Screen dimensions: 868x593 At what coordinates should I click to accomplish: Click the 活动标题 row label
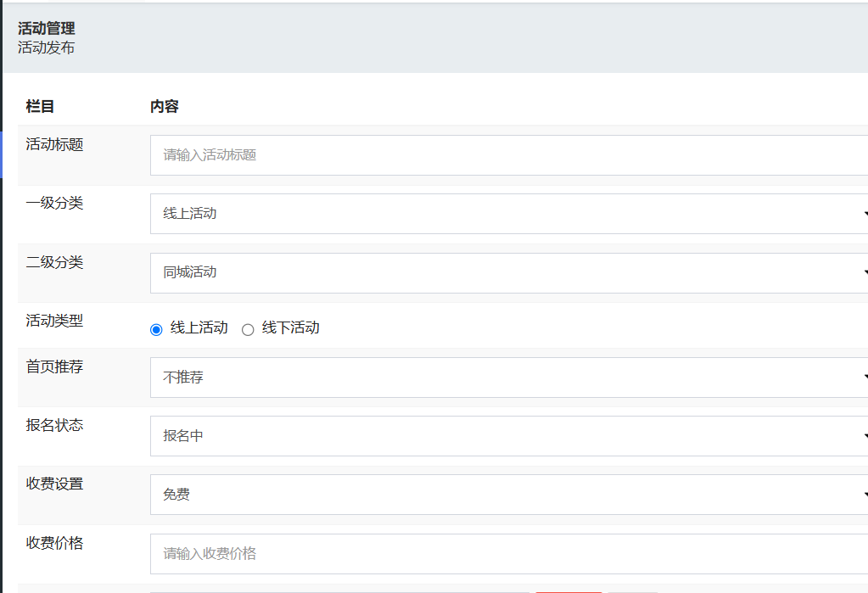coord(55,145)
